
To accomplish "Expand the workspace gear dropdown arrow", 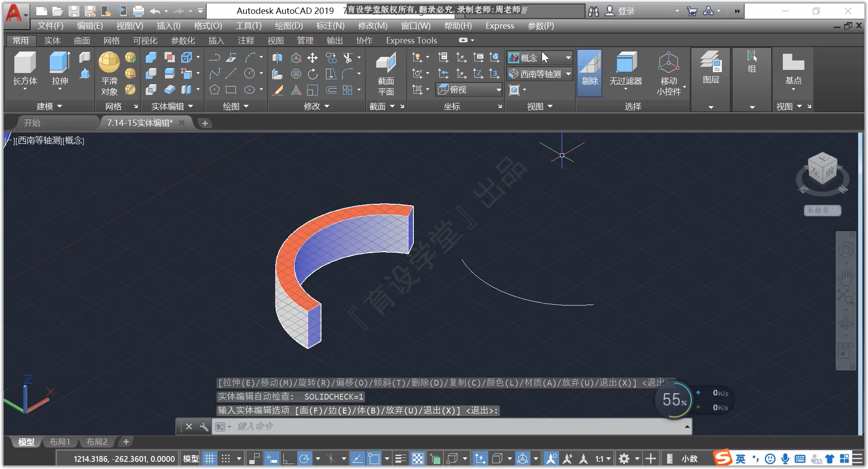I will 637,459.
